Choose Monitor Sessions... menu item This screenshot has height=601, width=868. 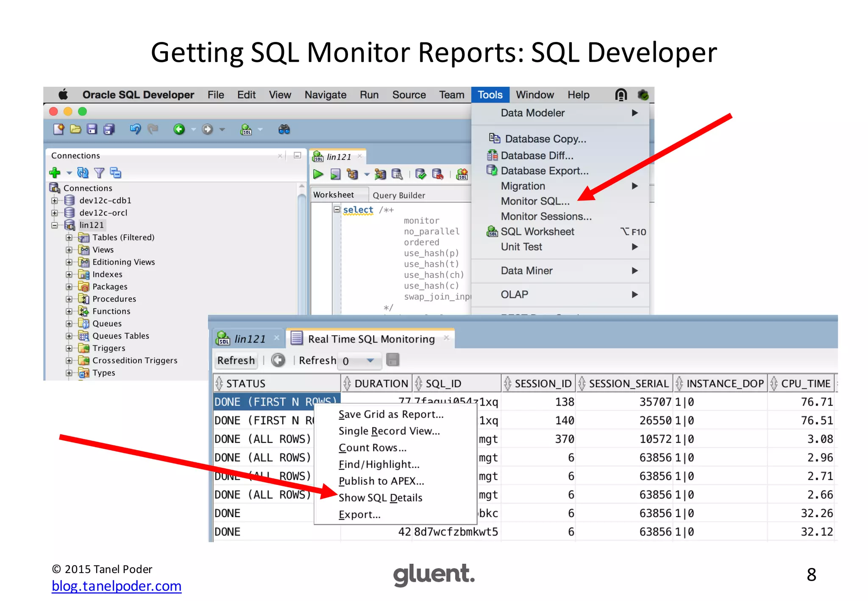point(546,217)
